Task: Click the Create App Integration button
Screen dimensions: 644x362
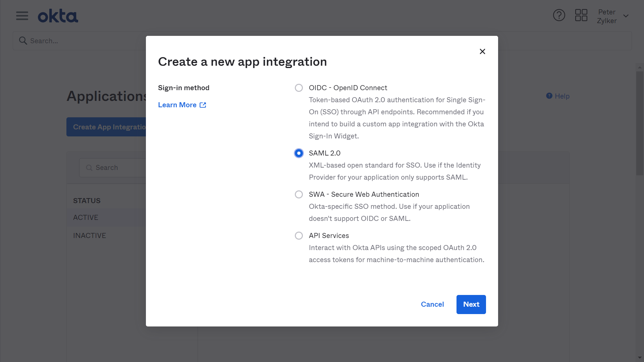Action: tap(106, 127)
